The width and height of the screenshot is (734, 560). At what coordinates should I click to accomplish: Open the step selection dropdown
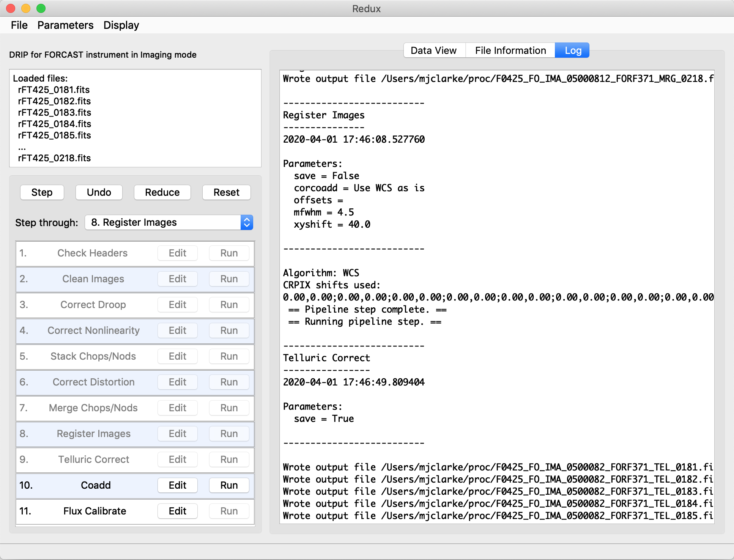click(163, 222)
